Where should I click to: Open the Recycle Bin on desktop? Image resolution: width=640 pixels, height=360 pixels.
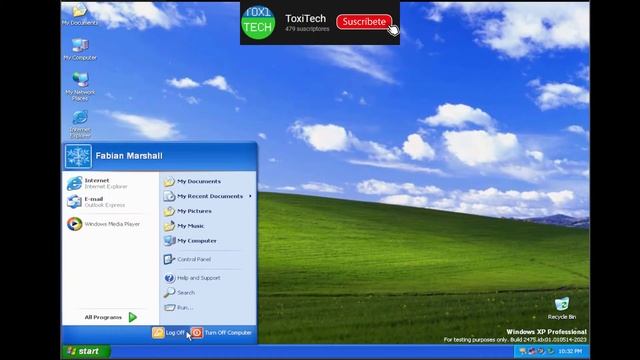pos(562,308)
